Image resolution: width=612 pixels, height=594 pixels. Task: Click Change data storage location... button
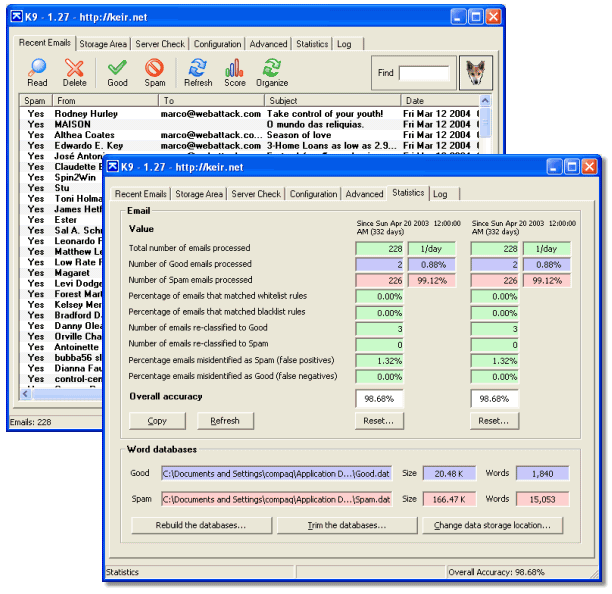pos(492,525)
